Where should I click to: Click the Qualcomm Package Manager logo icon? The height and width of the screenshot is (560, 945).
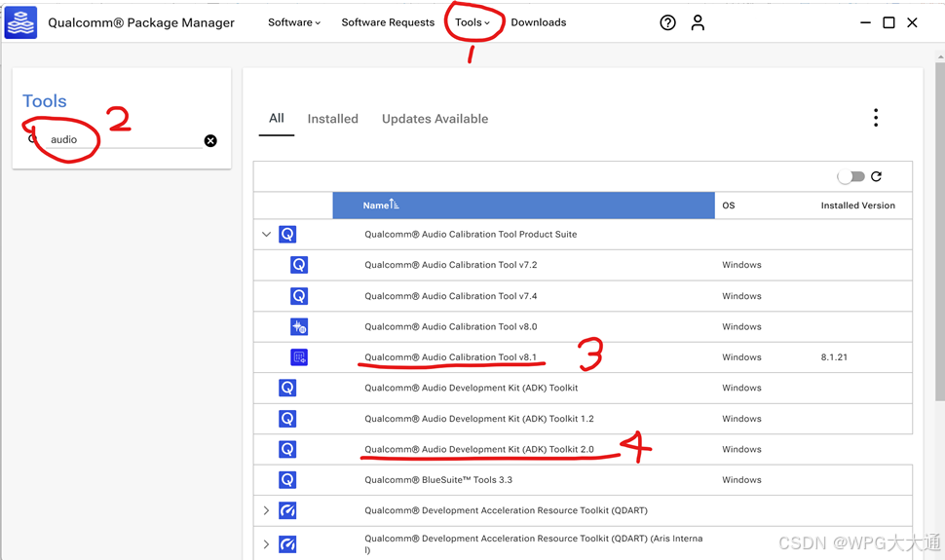[21, 22]
